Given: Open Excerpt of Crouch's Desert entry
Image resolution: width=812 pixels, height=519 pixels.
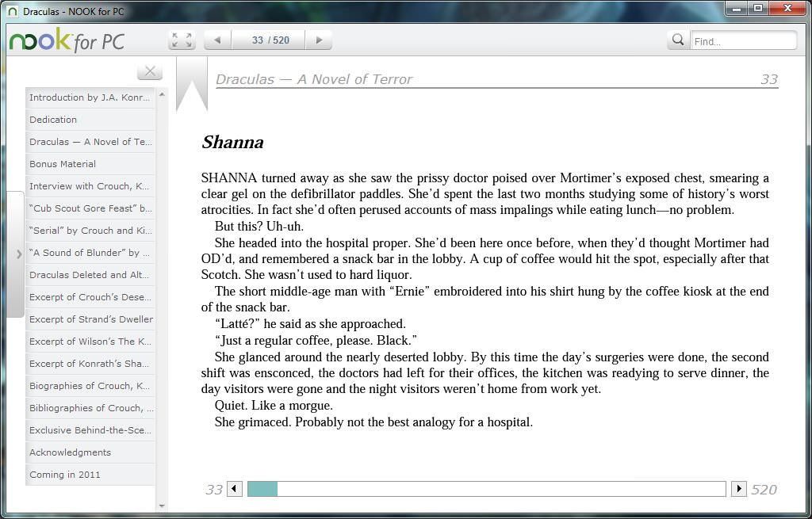Looking at the screenshot, I should 90,297.
